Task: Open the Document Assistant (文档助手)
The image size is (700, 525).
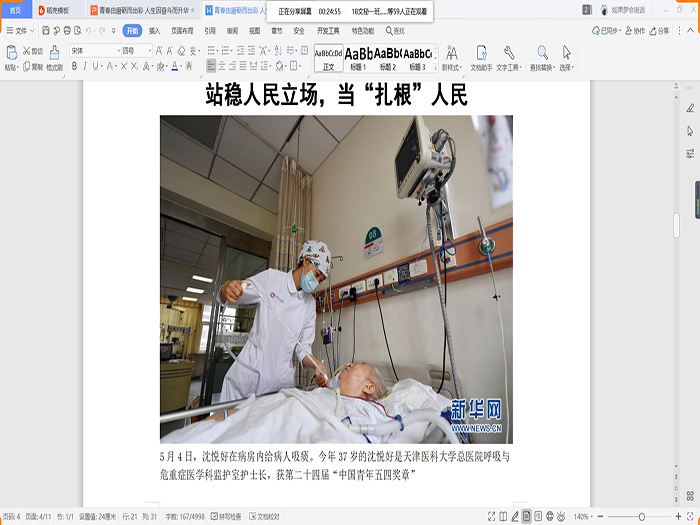Action: coord(482,57)
